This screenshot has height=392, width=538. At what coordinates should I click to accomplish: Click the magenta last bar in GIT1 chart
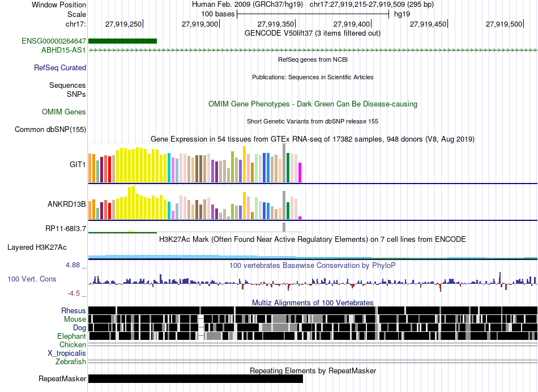tap(300, 173)
